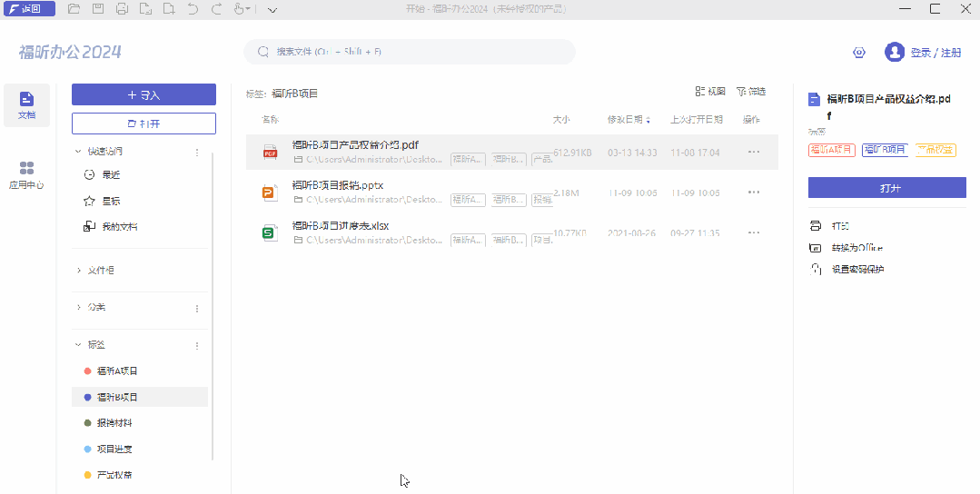This screenshot has height=494, width=980.
Task: Open more actions for the xlsx file row
Action: pos(754,233)
